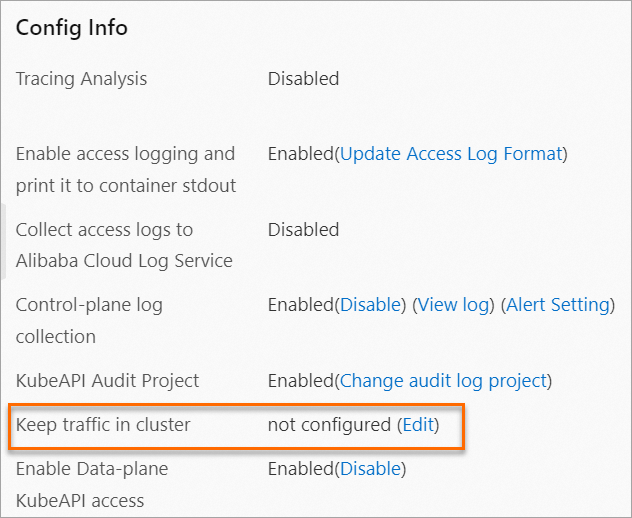Select the Tracing Analysis label

(x=81, y=79)
